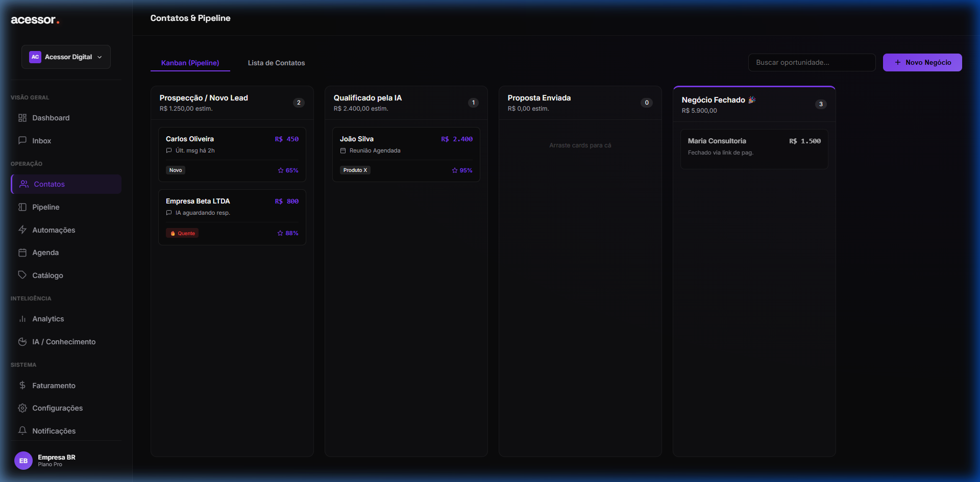Click the Proposta Enviada column header

point(580,103)
